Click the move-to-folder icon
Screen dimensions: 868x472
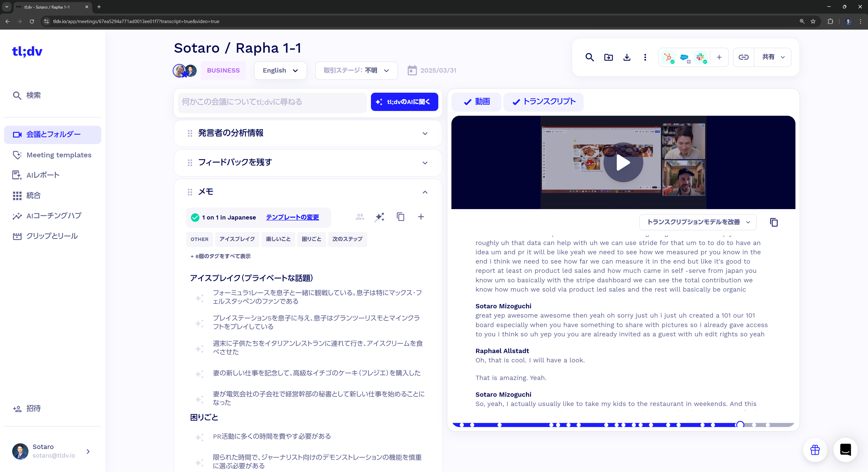[608, 57]
